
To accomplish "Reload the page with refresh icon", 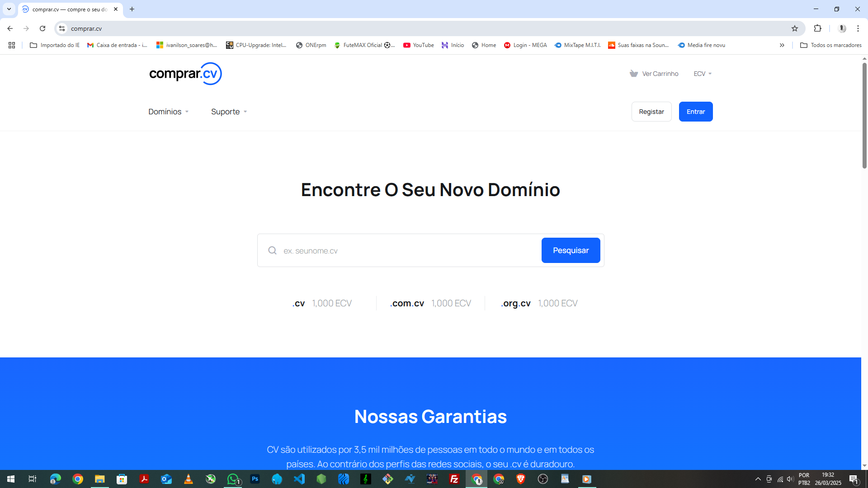I will point(42,28).
